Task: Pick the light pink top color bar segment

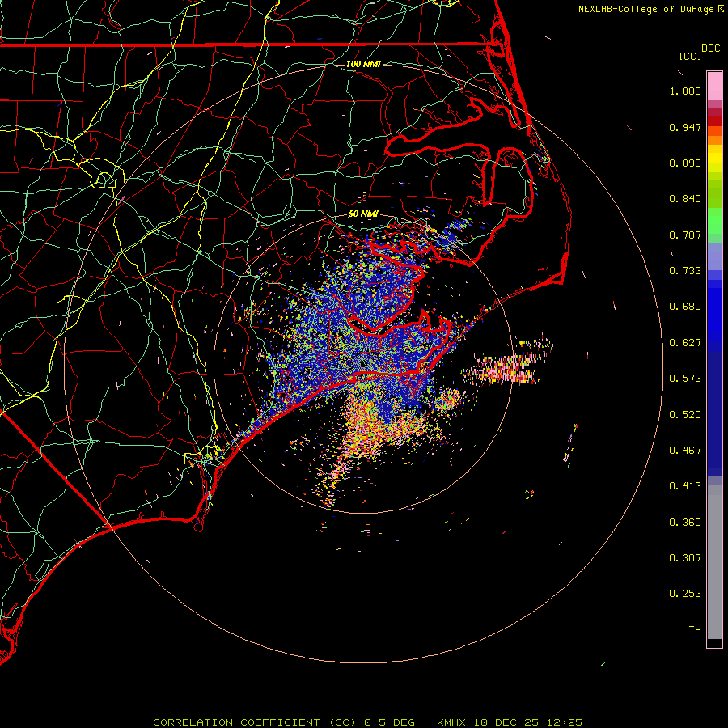Action: [x=714, y=87]
